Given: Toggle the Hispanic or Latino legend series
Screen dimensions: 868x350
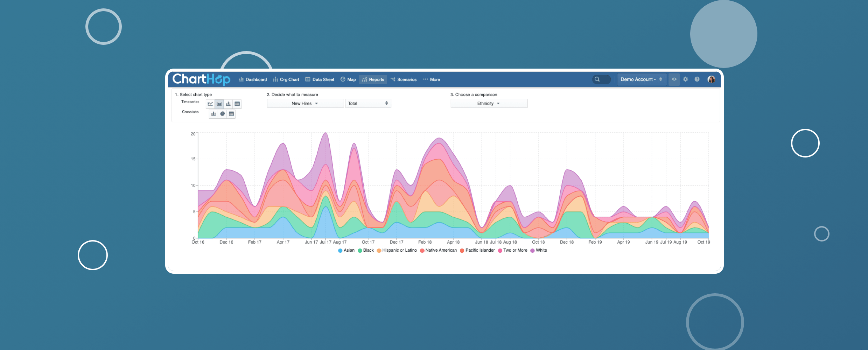Looking at the screenshot, I should pos(397,251).
